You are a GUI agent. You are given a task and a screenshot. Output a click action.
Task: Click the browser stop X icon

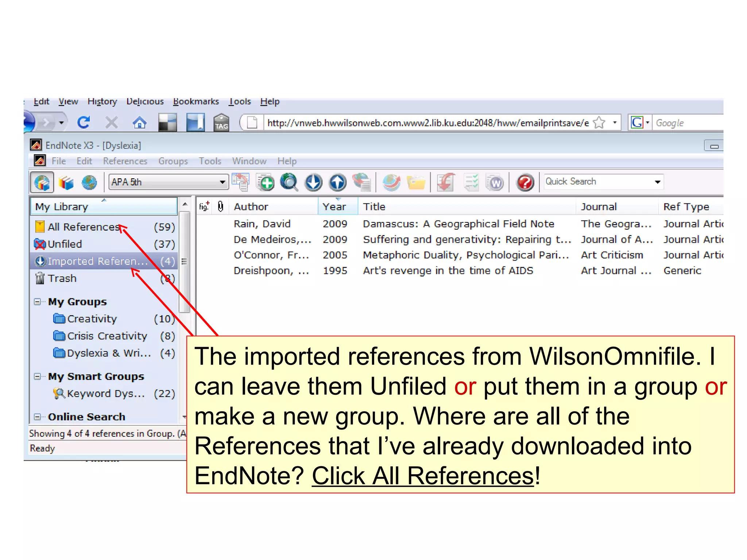pos(112,122)
